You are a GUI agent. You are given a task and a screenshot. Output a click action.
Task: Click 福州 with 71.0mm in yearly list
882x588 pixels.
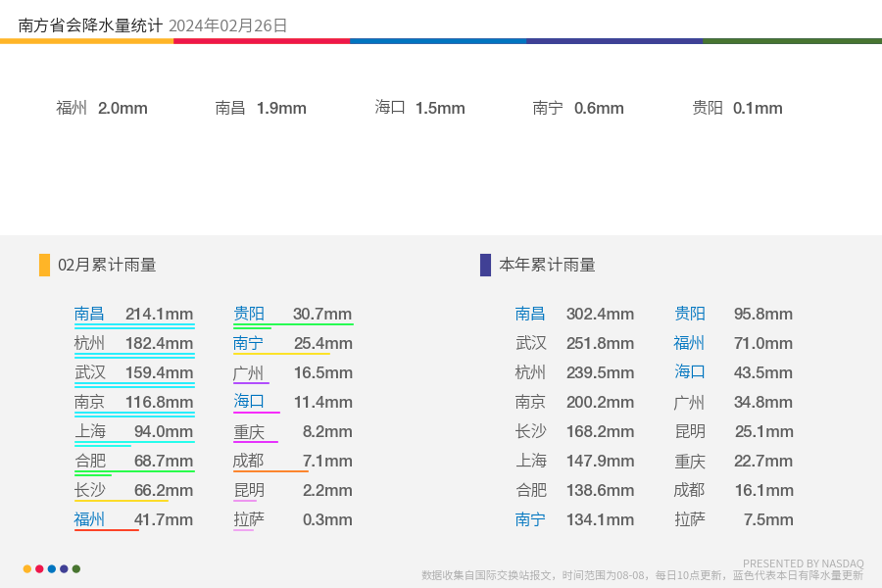click(x=689, y=343)
